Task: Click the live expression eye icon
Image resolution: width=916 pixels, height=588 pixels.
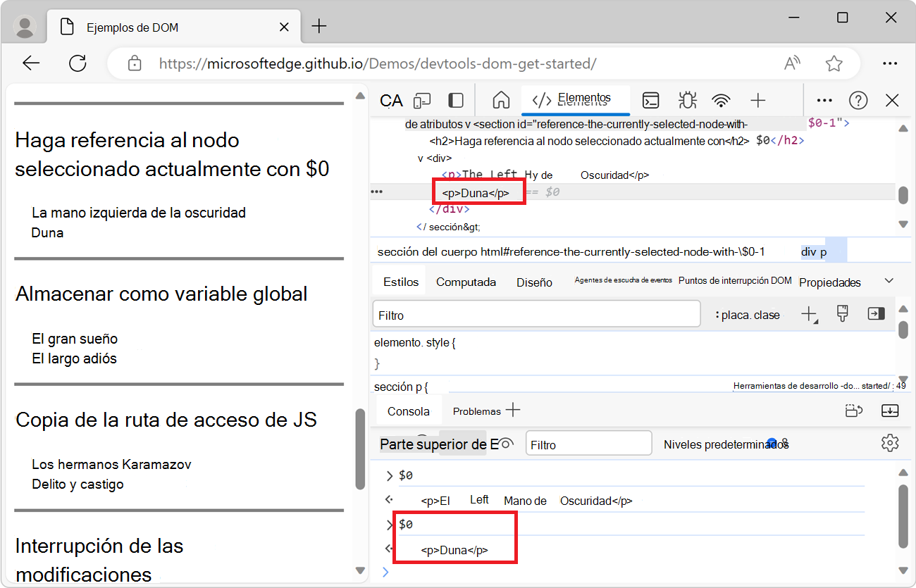Action: (506, 444)
